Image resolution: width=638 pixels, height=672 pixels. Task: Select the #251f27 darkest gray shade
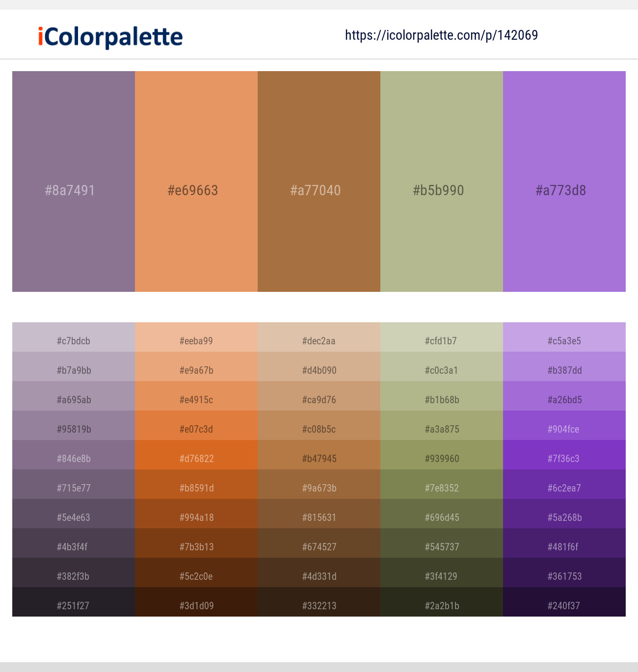[74, 602]
